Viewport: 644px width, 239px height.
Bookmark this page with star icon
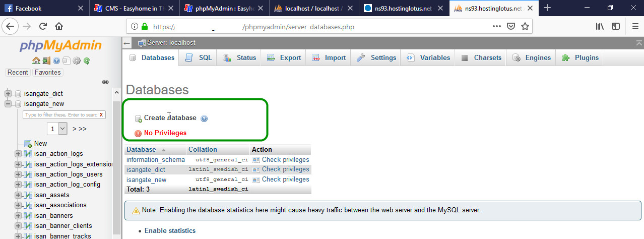coord(525,26)
